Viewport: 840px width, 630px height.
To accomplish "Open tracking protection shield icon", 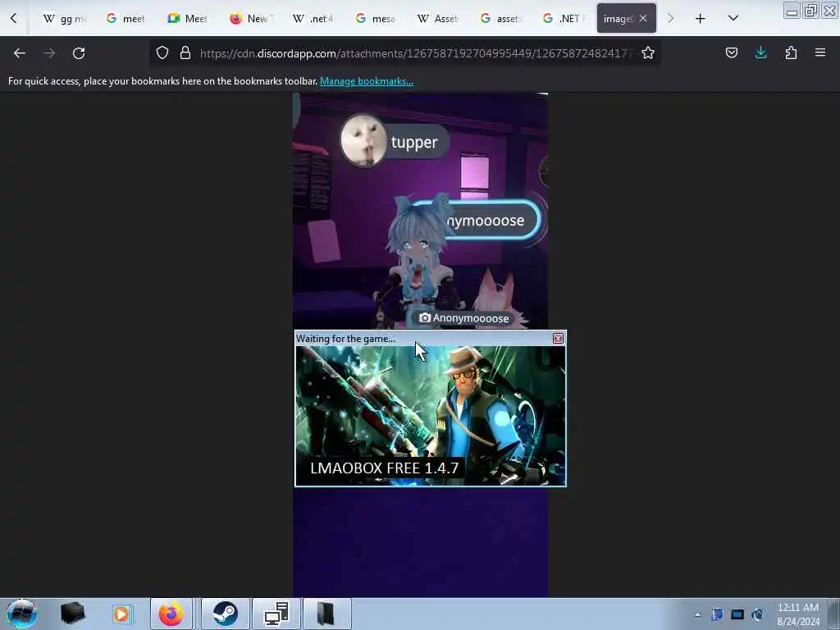I will (162, 52).
